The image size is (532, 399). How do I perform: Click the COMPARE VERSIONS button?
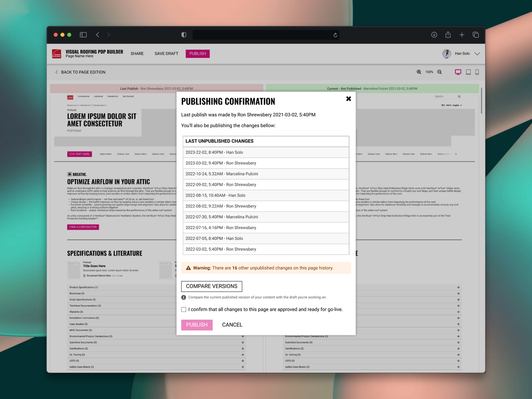coord(212,286)
